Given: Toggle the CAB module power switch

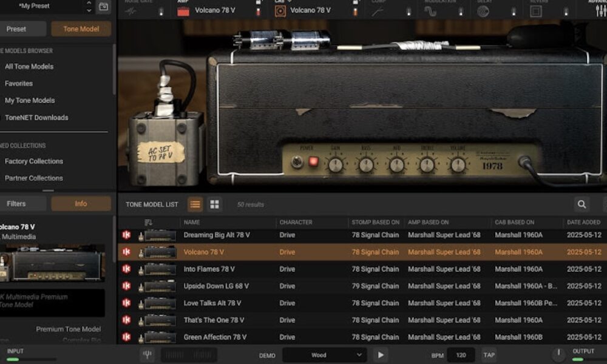Looking at the screenshot, I should click(x=355, y=12).
